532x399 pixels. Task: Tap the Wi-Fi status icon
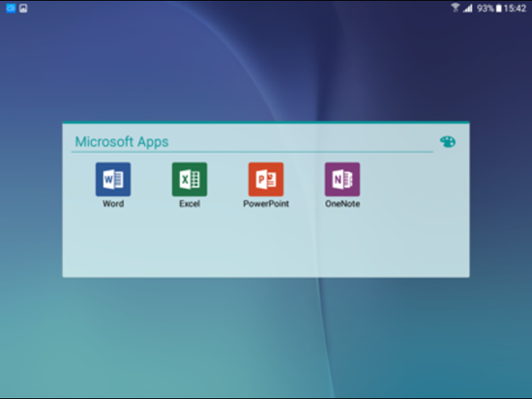456,8
